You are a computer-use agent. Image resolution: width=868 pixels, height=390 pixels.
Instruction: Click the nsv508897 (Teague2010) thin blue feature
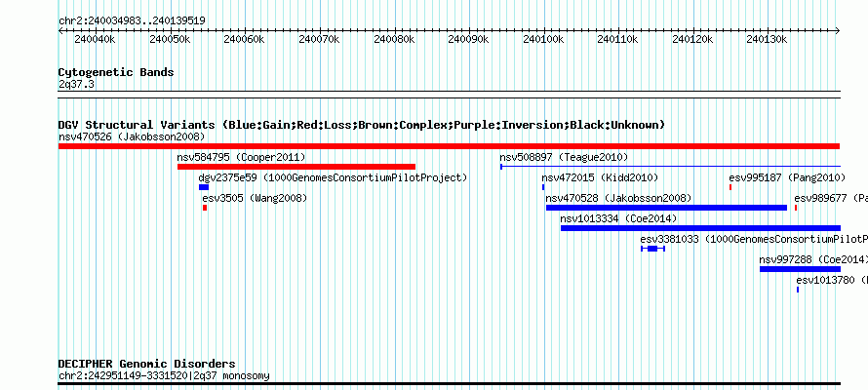[670, 167]
